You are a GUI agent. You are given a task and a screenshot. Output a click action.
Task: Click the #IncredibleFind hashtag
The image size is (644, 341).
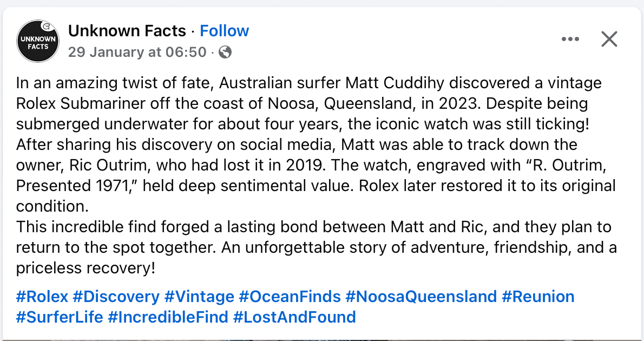coord(168,317)
